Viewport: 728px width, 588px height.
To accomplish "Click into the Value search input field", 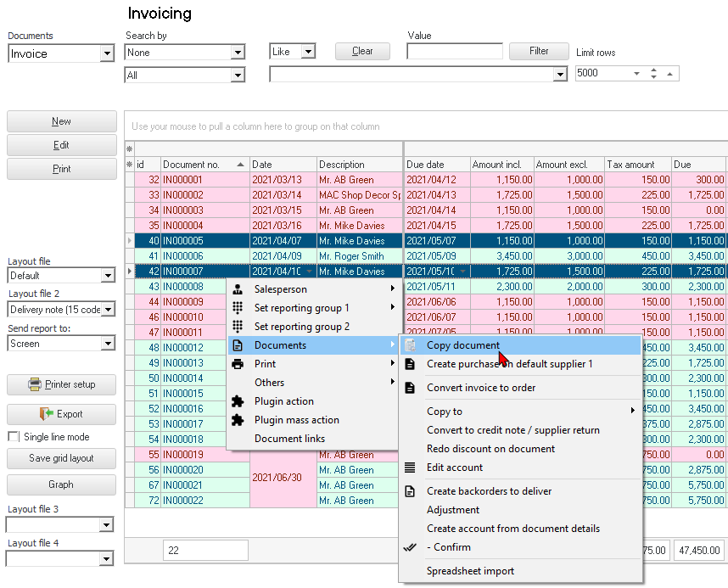I will (x=454, y=52).
